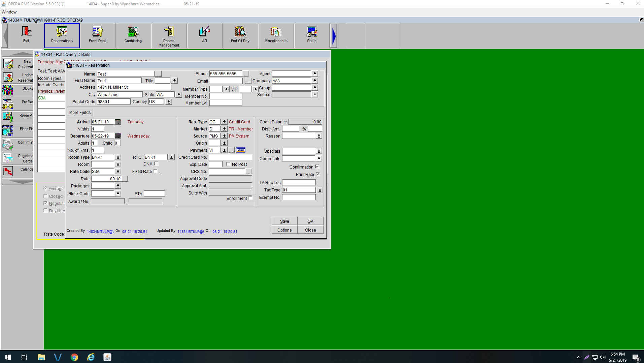Expand the Payment type dropdown
Screen dimensions: 644x363
[224, 150]
